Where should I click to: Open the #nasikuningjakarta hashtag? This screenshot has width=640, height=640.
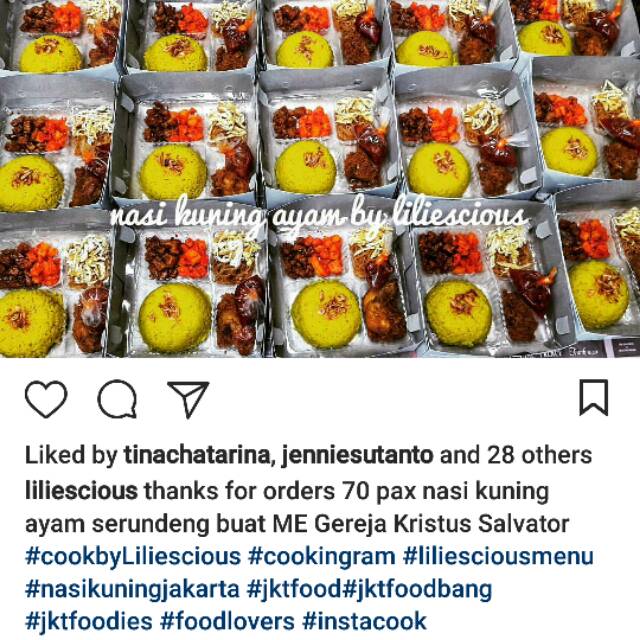coord(132,589)
